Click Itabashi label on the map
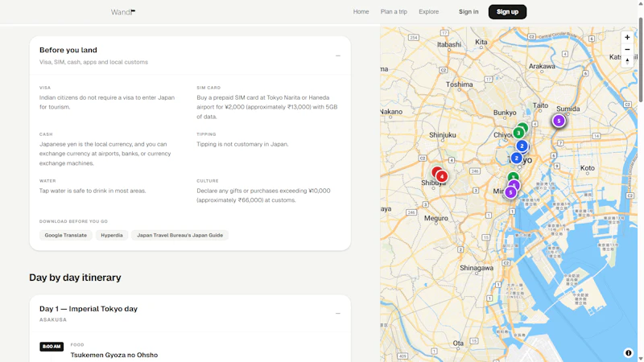 pyautogui.click(x=449, y=44)
